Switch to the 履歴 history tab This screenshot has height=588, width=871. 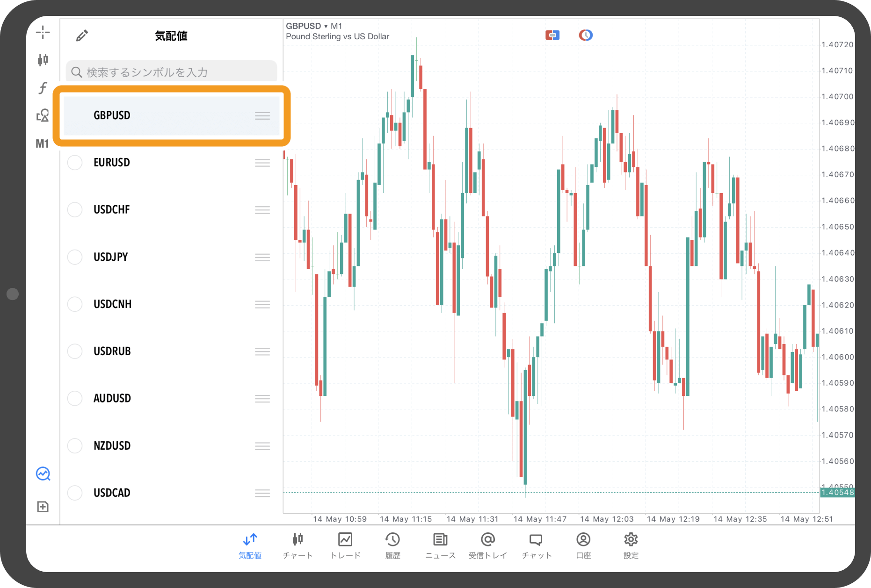point(392,545)
